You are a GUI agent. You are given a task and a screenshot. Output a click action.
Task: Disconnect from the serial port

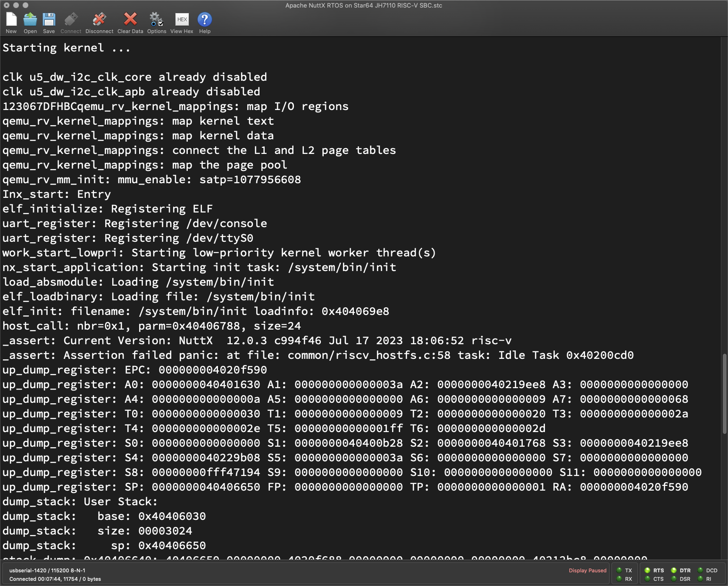tap(99, 21)
